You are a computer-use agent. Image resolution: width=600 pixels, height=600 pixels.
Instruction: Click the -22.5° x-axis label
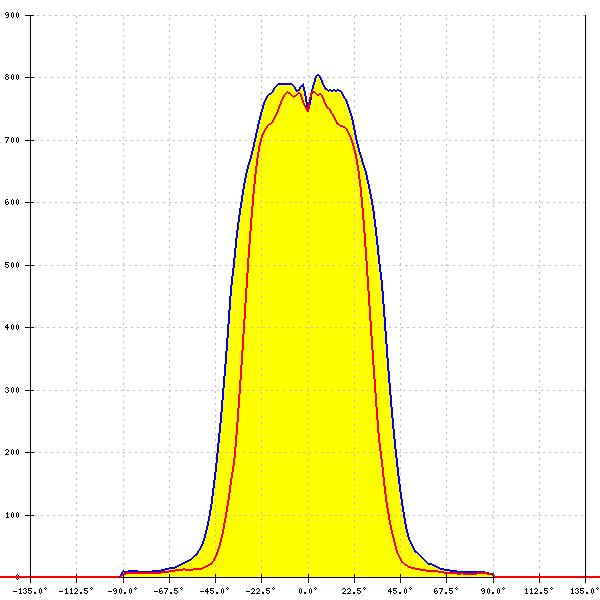pyautogui.click(x=261, y=591)
